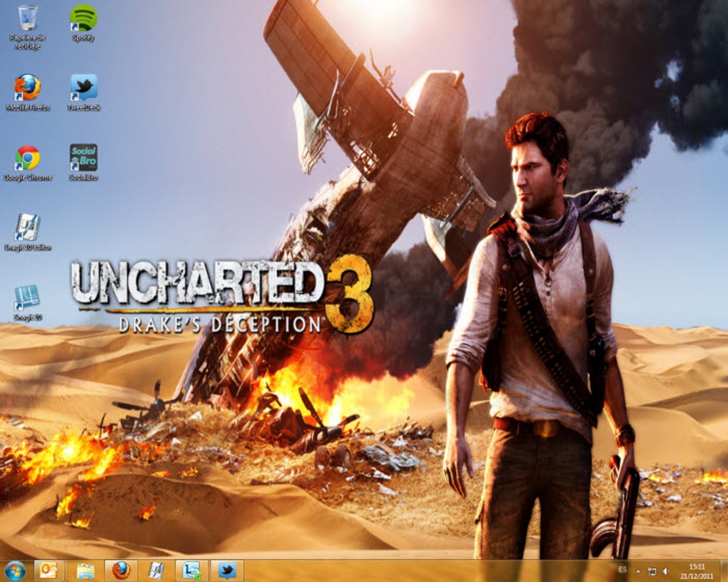Open the Lync messenger taskbar icon
Screen dimensions: 728x582
coord(191,571)
